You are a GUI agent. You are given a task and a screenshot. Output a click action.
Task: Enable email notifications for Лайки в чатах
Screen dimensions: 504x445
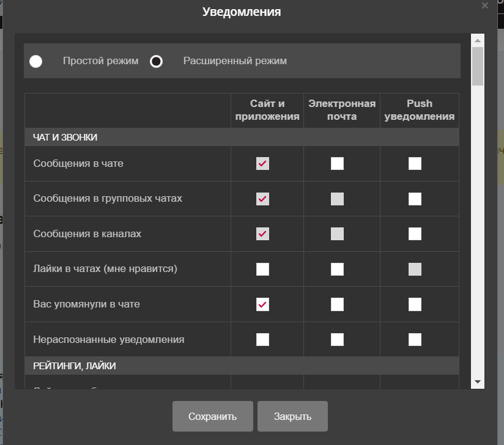tap(337, 269)
